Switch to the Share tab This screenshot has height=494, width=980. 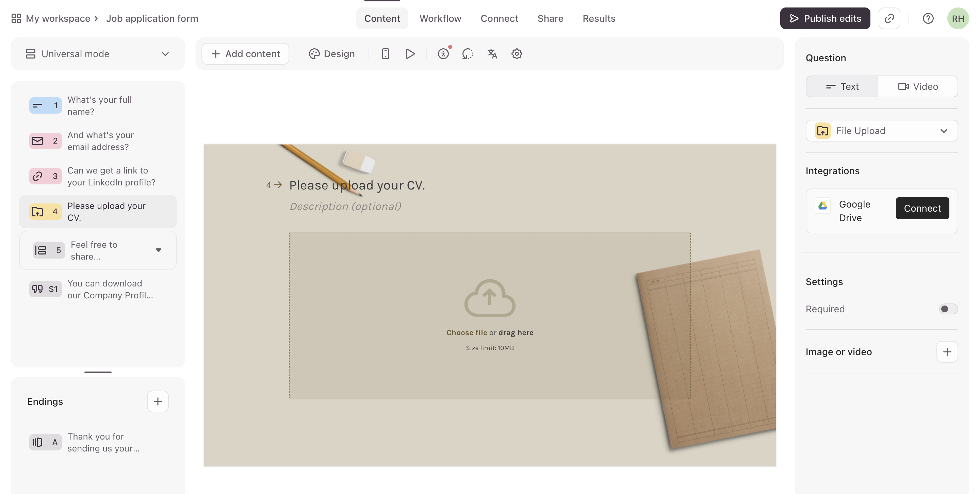(x=550, y=18)
